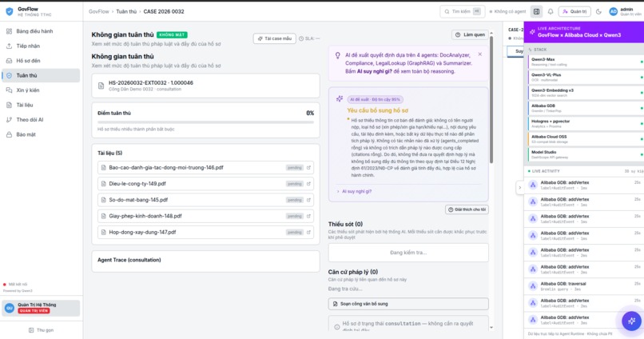This screenshot has width=644, height=339.
Task: Close the AI suggestion hint banner
Action: tap(479, 54)
